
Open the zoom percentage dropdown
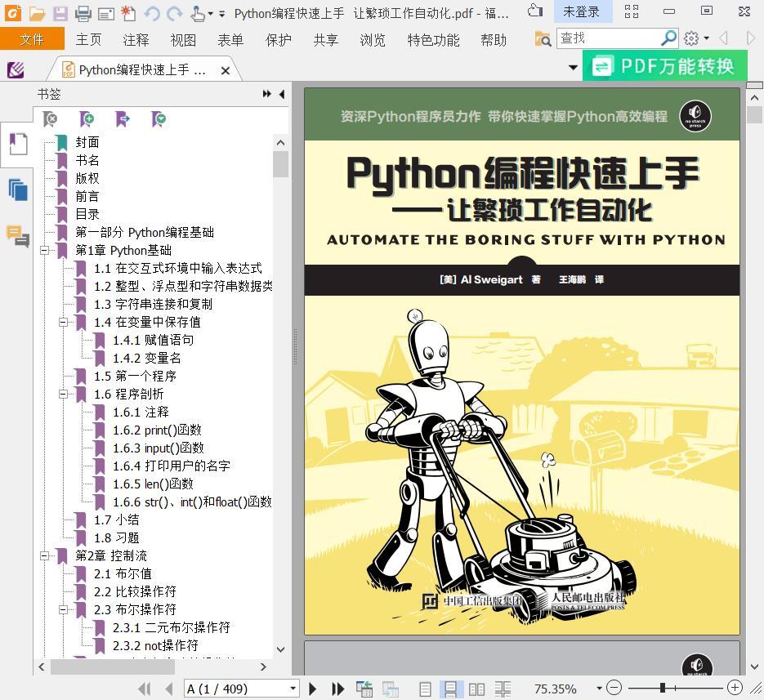[x=599, y=689]
